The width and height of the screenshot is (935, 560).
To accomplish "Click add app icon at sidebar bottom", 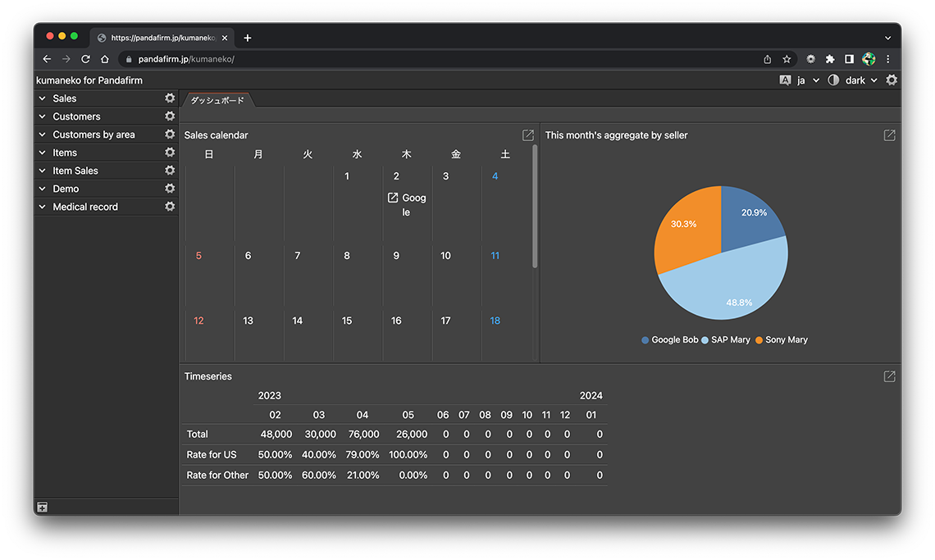I will [43, 508].
